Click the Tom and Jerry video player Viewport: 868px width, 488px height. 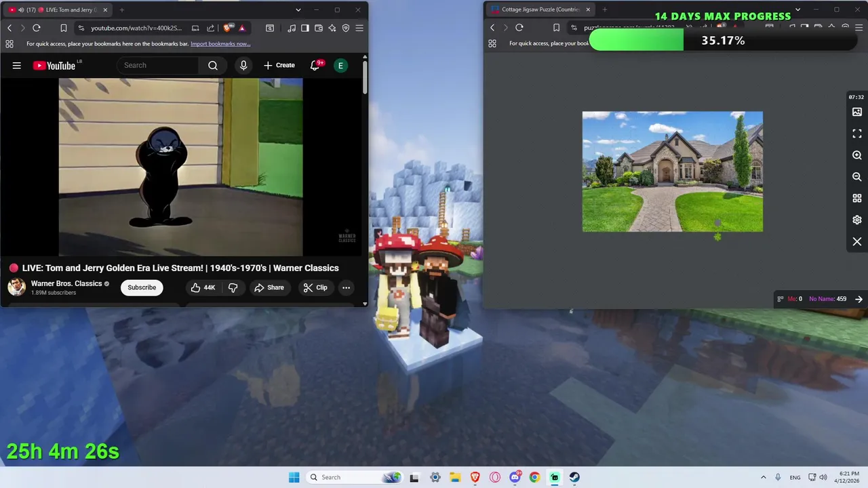tap(180, 167)
